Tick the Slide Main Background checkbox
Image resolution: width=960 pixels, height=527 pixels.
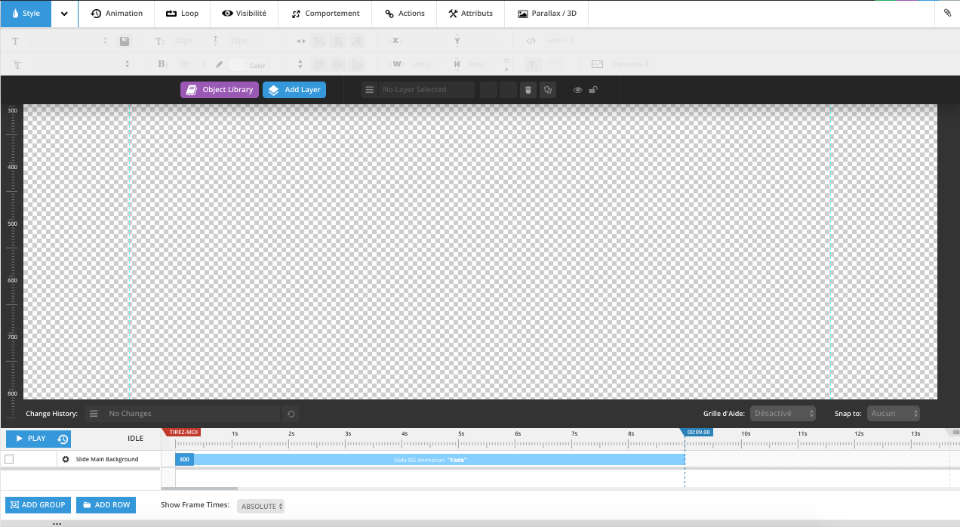(9, 459)
